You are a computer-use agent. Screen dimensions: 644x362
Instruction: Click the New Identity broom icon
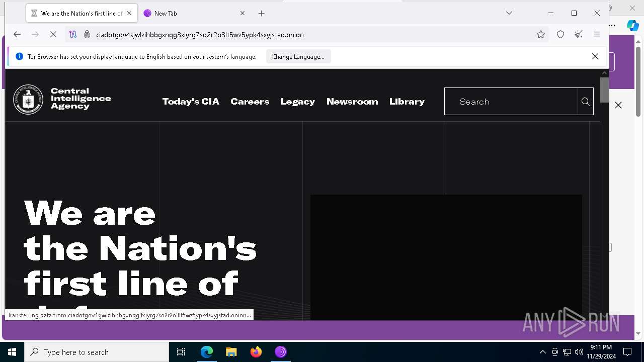click(579, 34)
